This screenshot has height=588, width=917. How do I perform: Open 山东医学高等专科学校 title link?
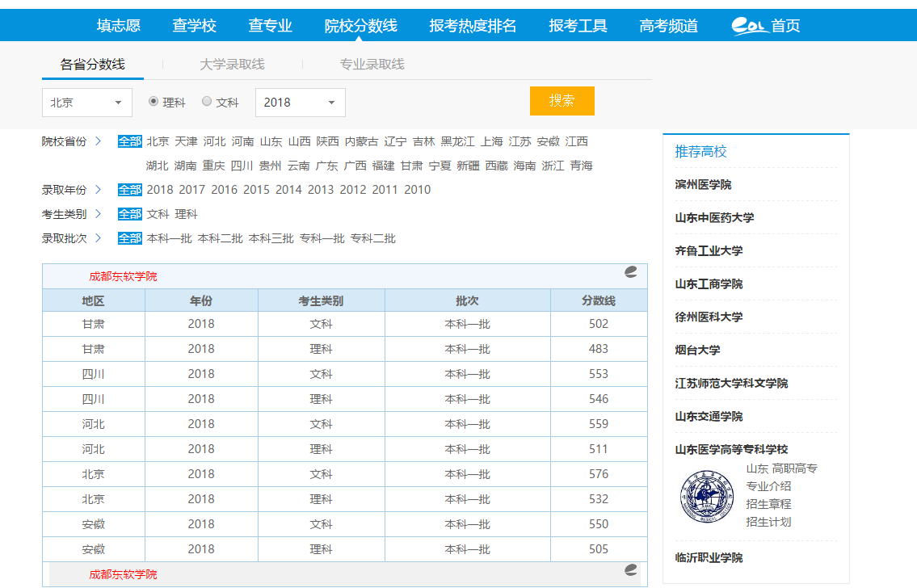[731, 449]
